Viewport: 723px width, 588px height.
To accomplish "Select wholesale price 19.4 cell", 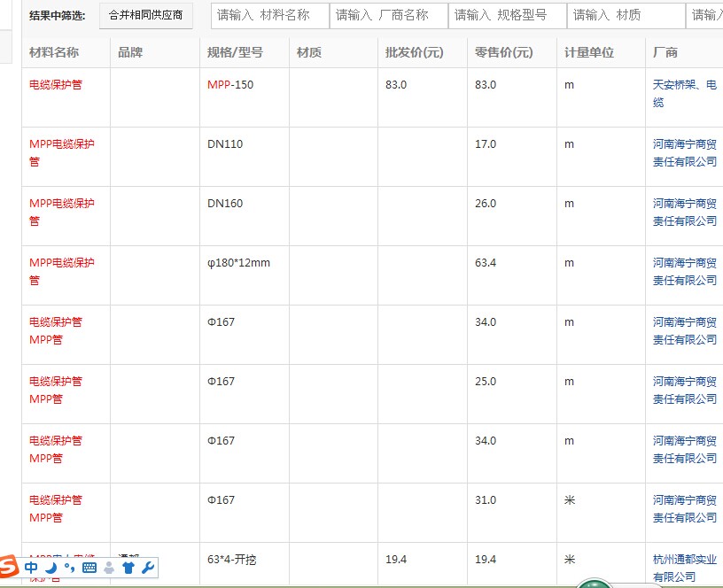I will (396, 560).
